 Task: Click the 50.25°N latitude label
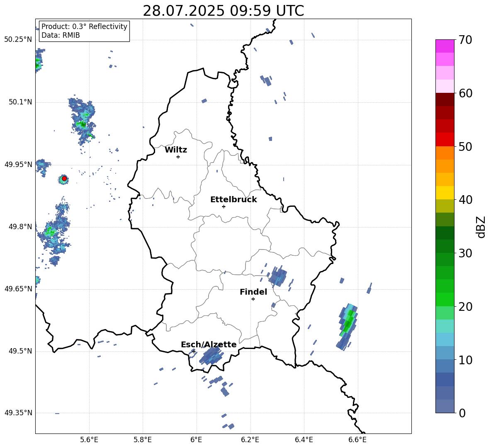[x=18, y=40]
